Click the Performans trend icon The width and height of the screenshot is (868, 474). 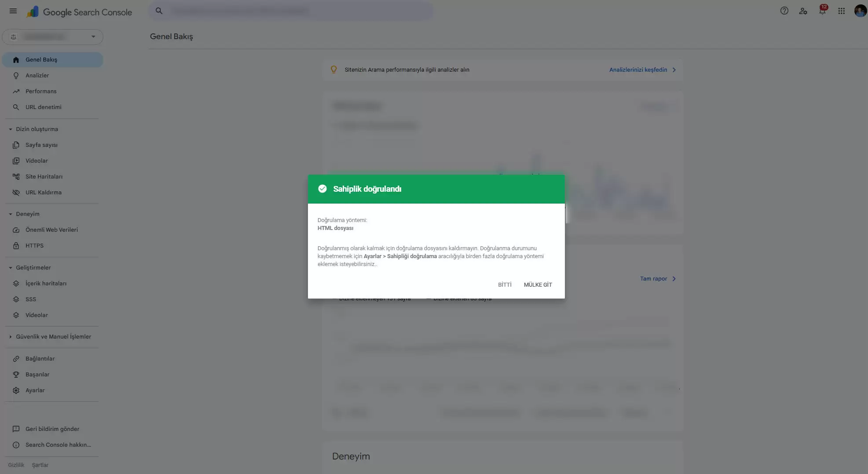click(16, 91)
